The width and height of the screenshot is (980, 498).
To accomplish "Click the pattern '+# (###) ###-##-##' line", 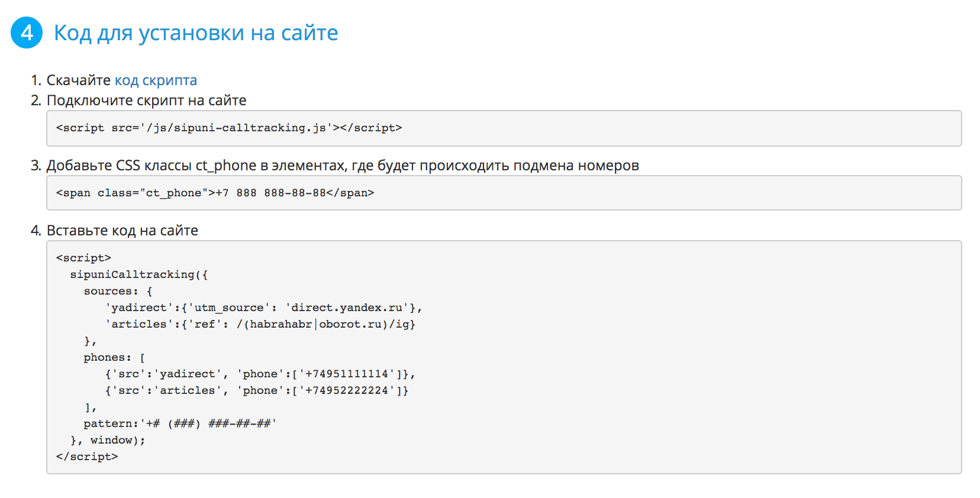I will click(x=180, y=423).
